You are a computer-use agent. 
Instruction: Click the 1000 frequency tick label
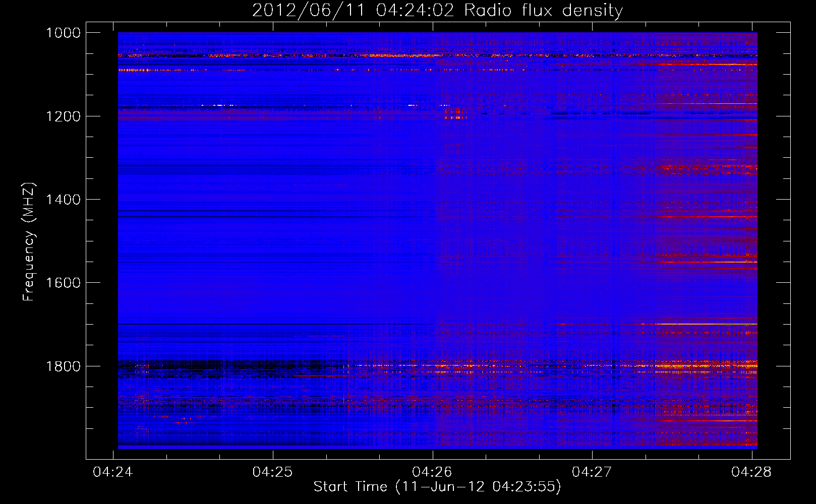[x=63, y=33]
